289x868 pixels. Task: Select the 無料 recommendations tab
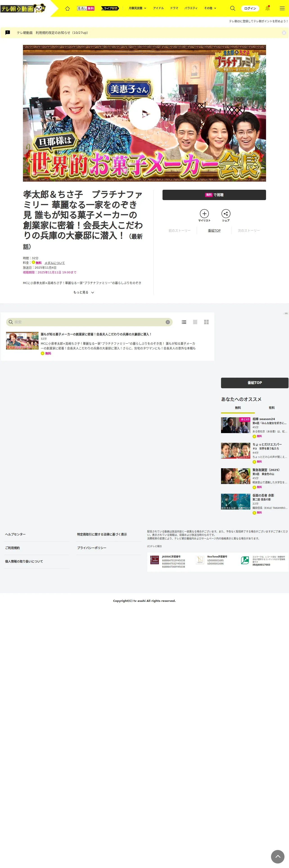(238, 408)
